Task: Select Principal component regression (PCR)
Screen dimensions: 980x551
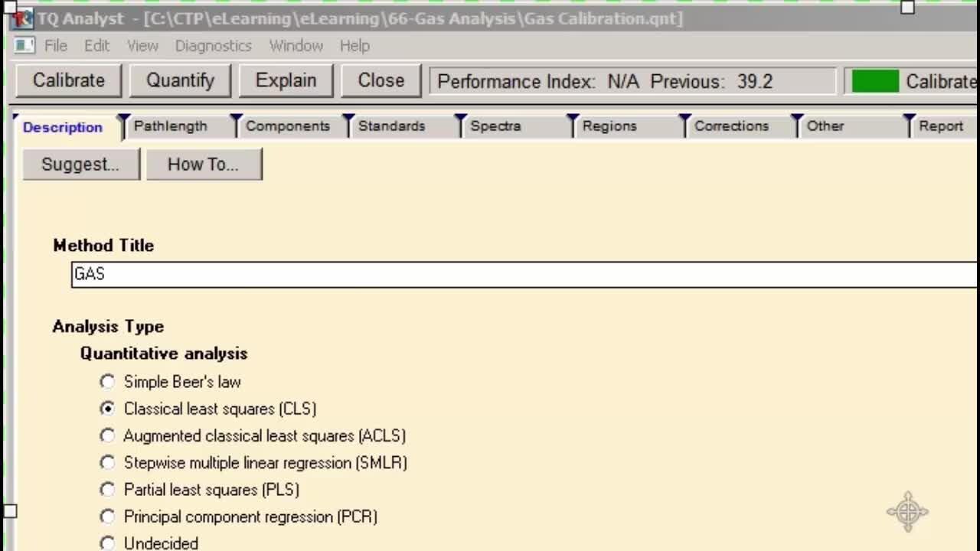Action: click(107, 517)
